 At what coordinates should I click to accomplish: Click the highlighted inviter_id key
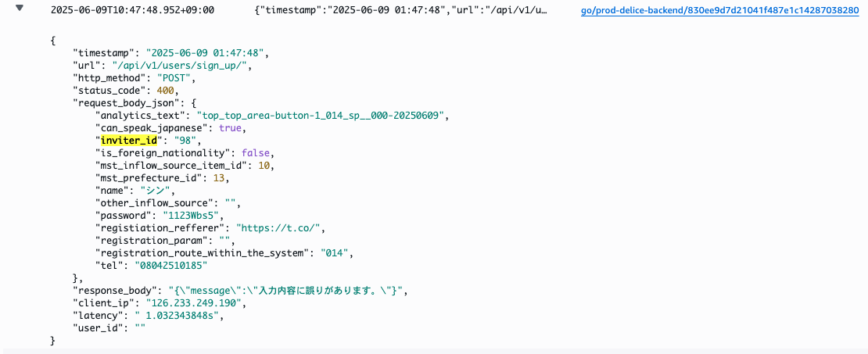click(x=131, y=140)
